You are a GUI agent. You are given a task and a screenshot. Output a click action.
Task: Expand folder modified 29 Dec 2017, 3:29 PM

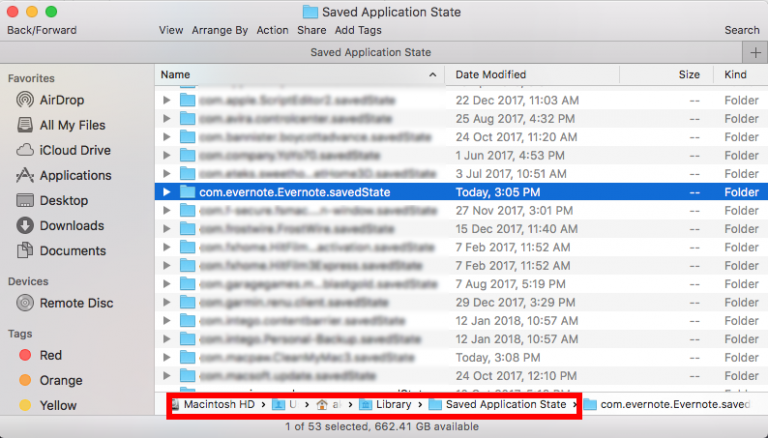(167, 302)
